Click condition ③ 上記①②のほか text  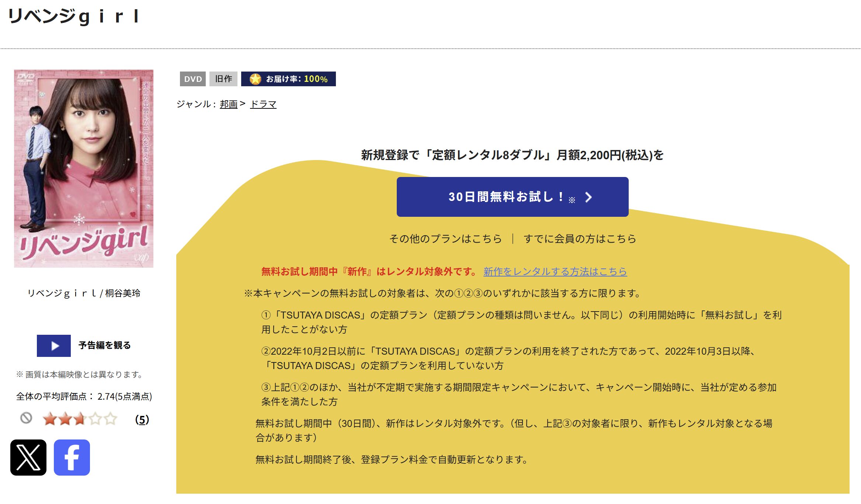pyautogui.click(x=519, y=394)
